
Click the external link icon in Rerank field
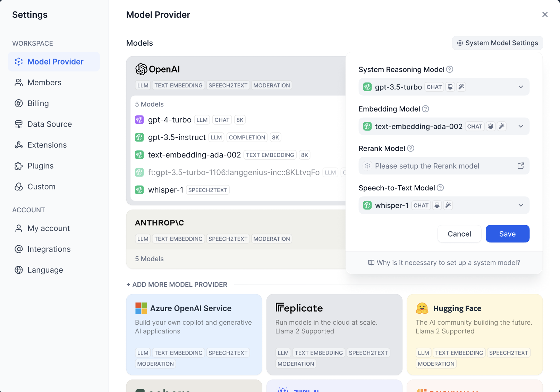(520, 166)
